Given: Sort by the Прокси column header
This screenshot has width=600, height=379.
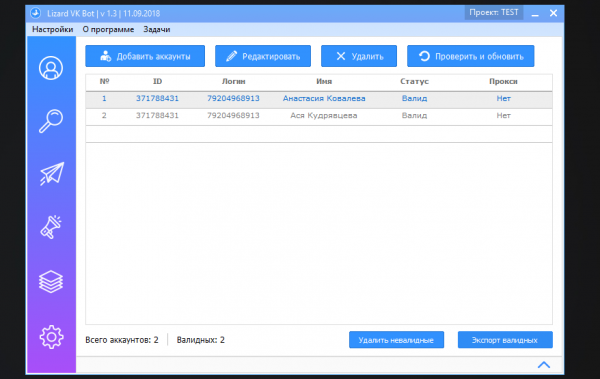Looking at the screenshot, I should tap(503, 82).
